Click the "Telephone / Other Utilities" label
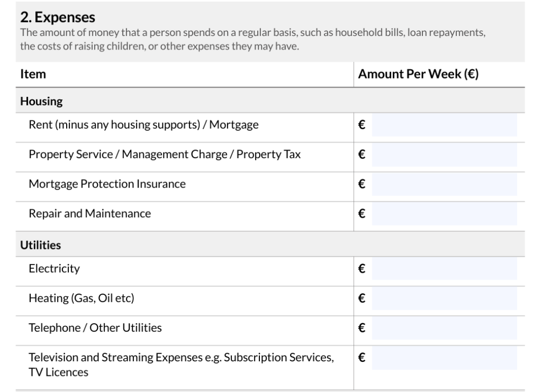 95,327
